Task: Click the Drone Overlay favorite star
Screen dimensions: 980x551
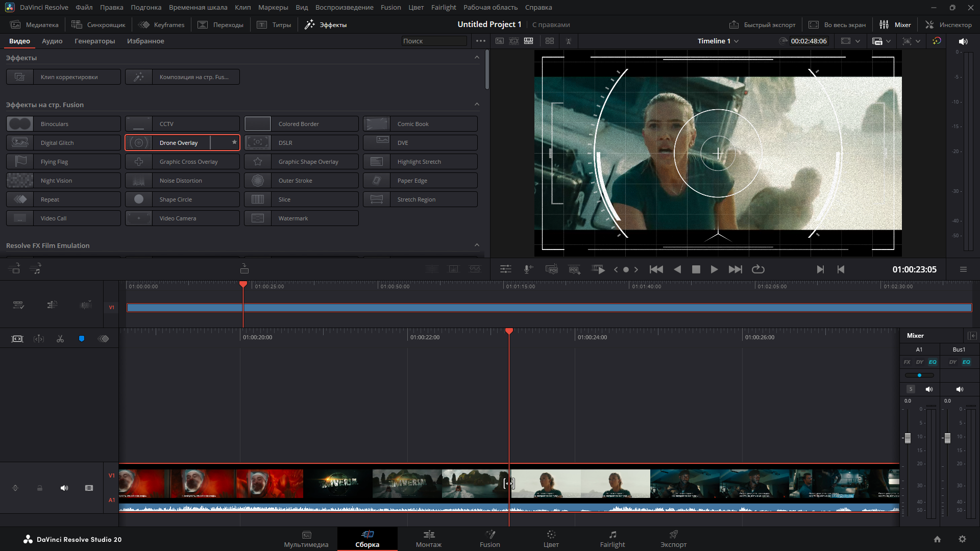Action: pos(234,142)
